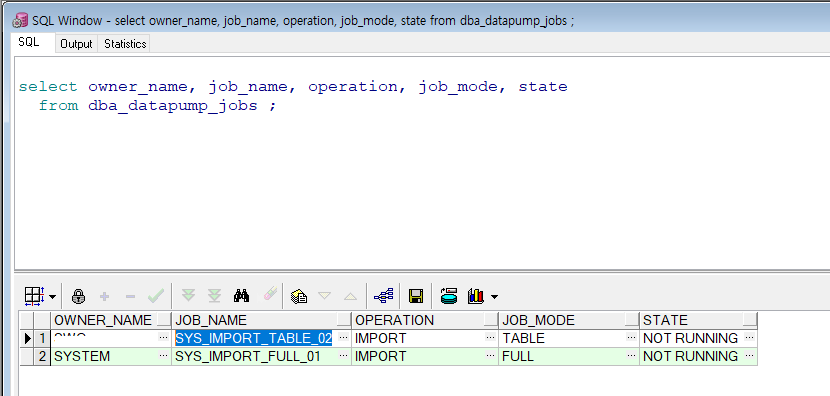
Task: Click the word state in the SQL editor
Action: coord(543,86)
